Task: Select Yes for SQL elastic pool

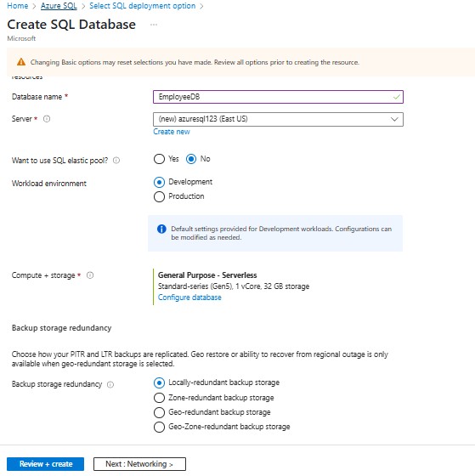Action: point(159,159)
